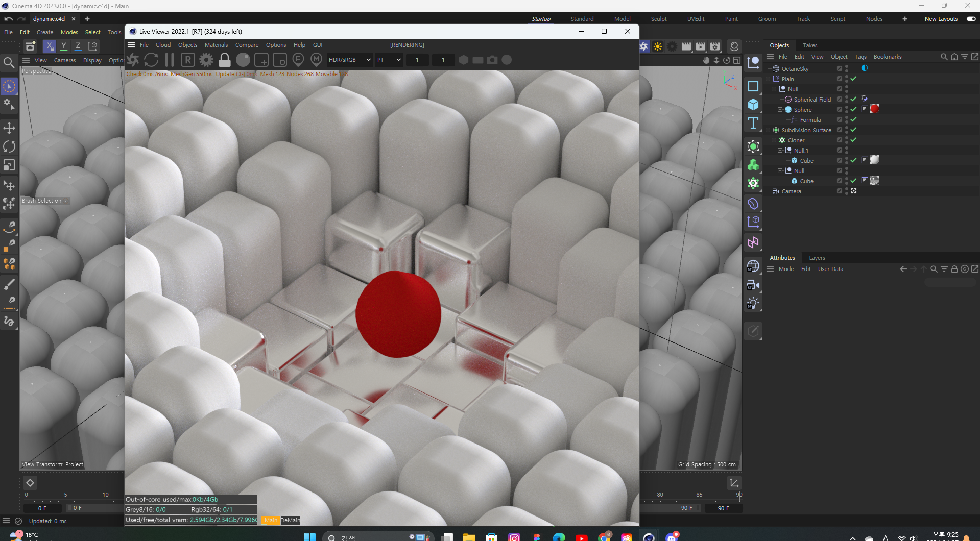
Task: Select the Camera object row
Action: coord(791,191)
